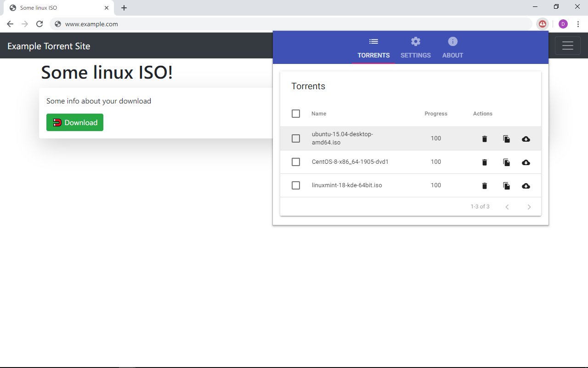The height and width of the screenshot is (368, 588).
Task: Open the torrent extension icon in toolbar
Action: click(x=543, y=23)
